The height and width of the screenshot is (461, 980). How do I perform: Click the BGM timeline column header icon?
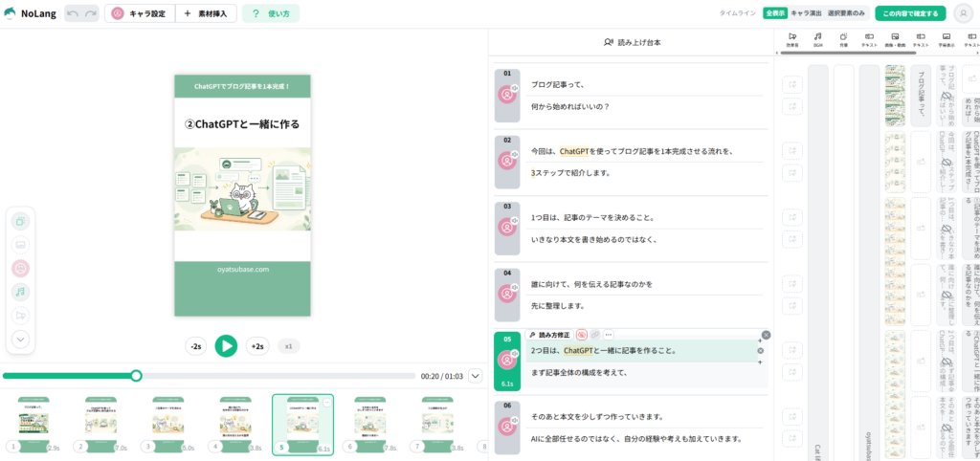(818, 38)
